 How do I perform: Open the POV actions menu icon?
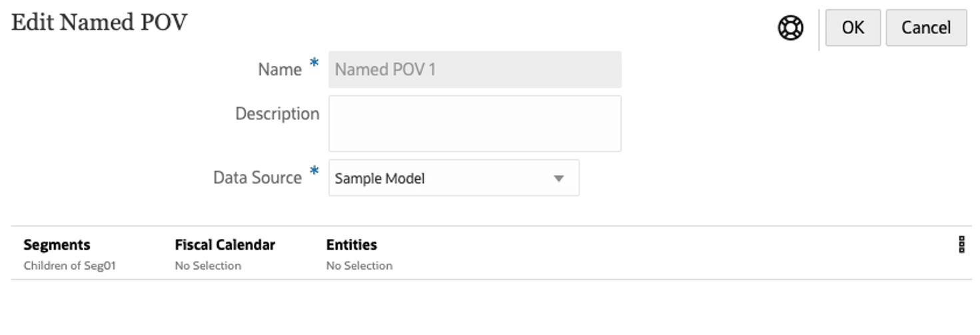click(x=961, y=245)
